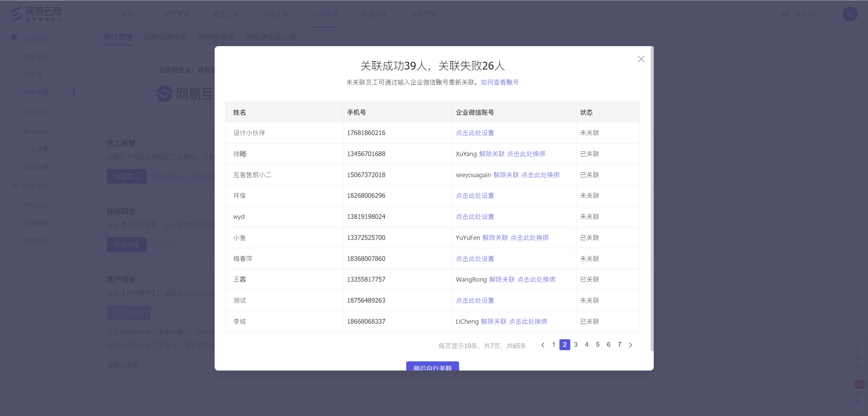Click 点击此处设置 for 设计小伙伴
Viewport: 868px width, 416px height.
click(x=475, y=133)
